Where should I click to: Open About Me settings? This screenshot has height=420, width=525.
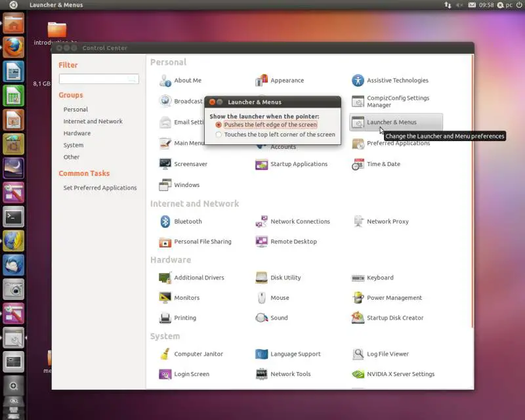coord(180,80)
